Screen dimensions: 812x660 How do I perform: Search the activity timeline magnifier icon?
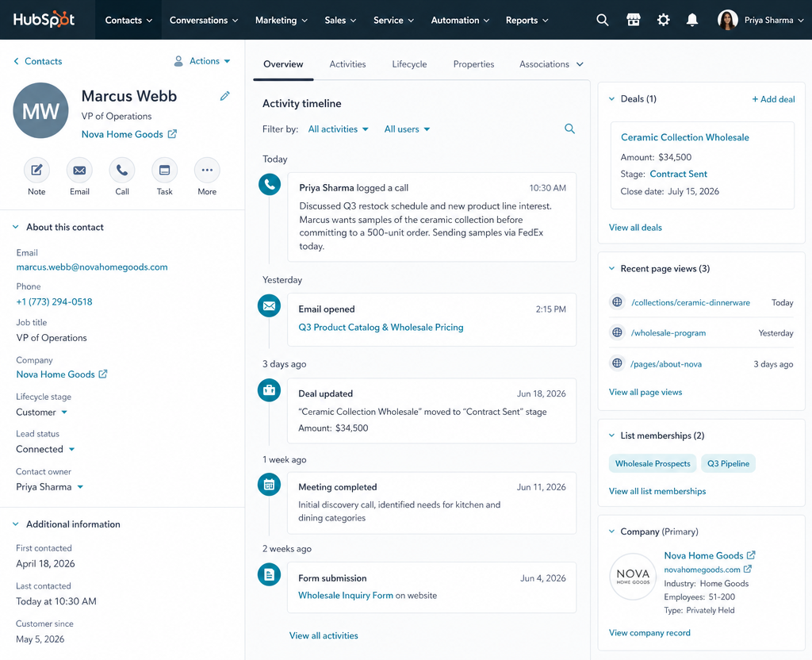pos(569,129)
